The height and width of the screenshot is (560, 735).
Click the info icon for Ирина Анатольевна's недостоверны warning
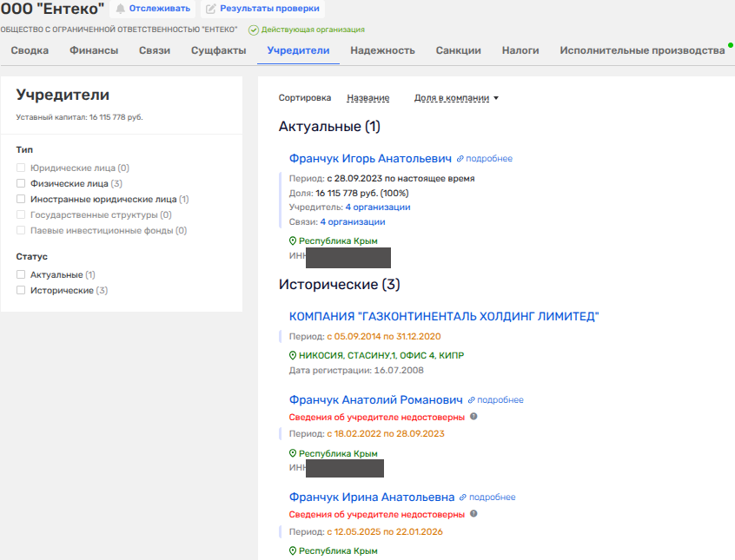tap(473, 514)
